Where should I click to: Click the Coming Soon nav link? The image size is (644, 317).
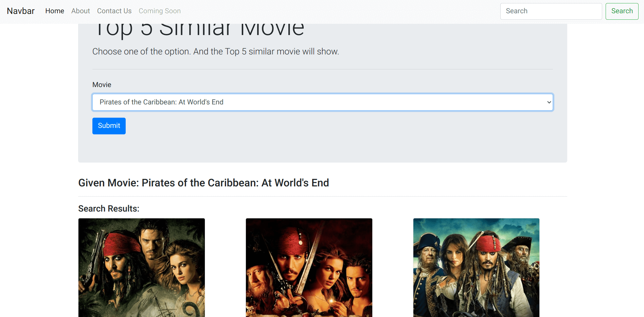pos(160,11)
